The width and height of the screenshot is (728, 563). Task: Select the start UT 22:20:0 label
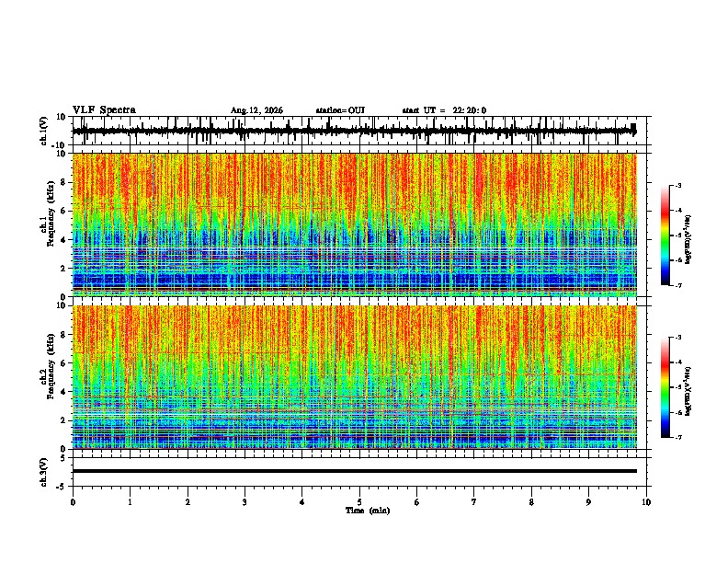pyautogui.click(x=444, y=110)
